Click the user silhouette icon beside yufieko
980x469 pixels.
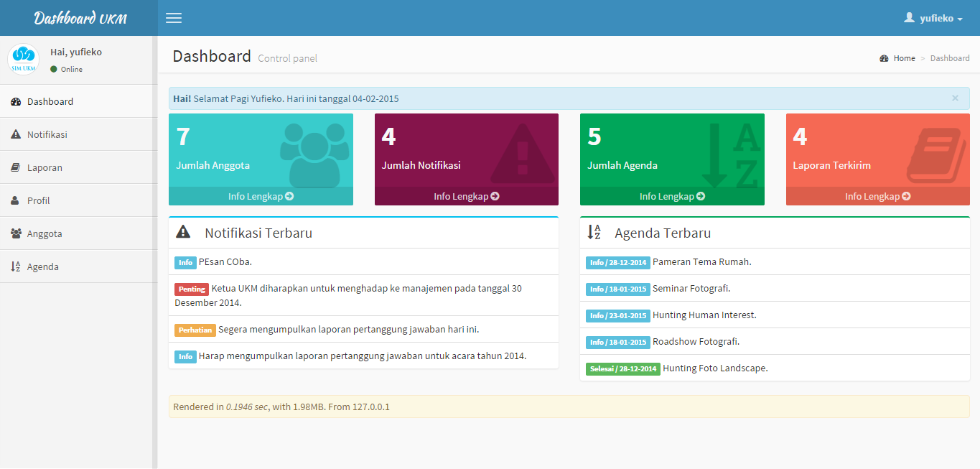click(910, 18)
